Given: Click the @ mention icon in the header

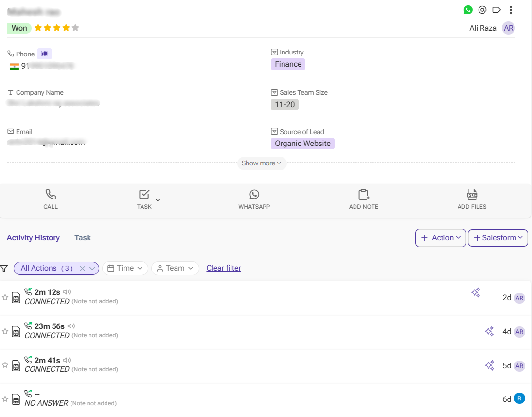Looking at the screenshot, I should tap(482, 9).
